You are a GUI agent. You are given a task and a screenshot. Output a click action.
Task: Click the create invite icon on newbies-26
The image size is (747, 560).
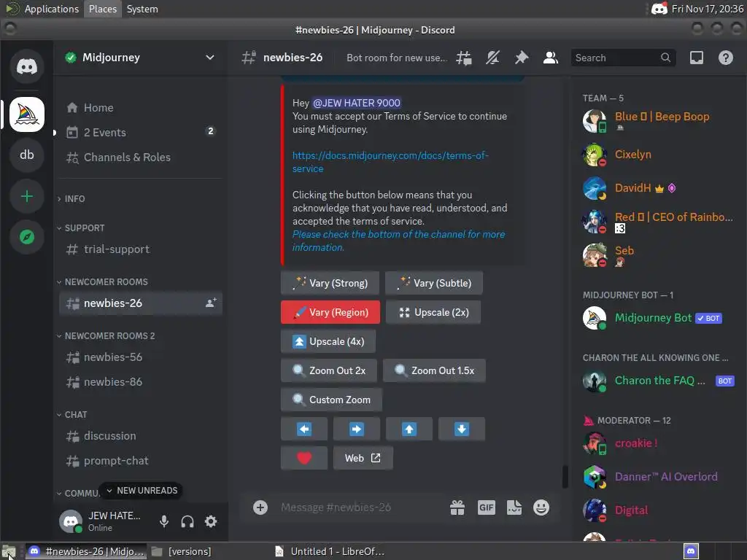point(211,303)
